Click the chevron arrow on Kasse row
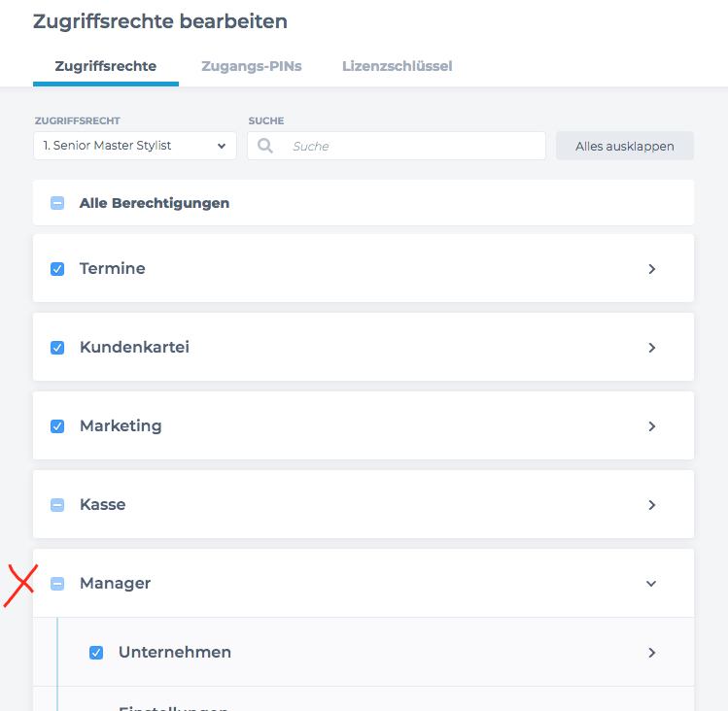The height and width of the screenshot is (711, 728). coord(652,505)
